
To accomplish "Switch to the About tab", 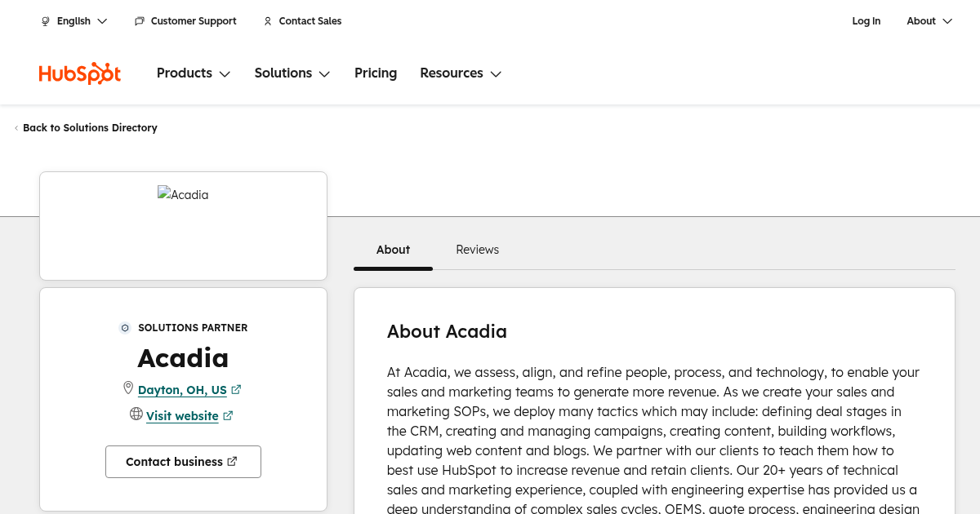I will 393,250.
